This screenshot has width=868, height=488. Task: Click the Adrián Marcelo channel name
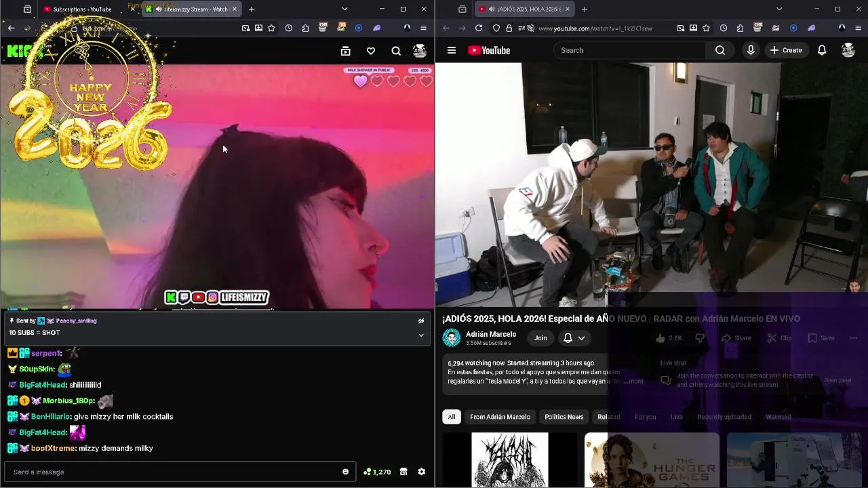point(491,334)
